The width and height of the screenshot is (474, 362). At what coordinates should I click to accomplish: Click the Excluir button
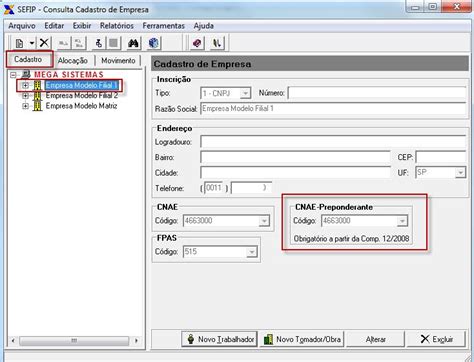(x=436, y=339)
